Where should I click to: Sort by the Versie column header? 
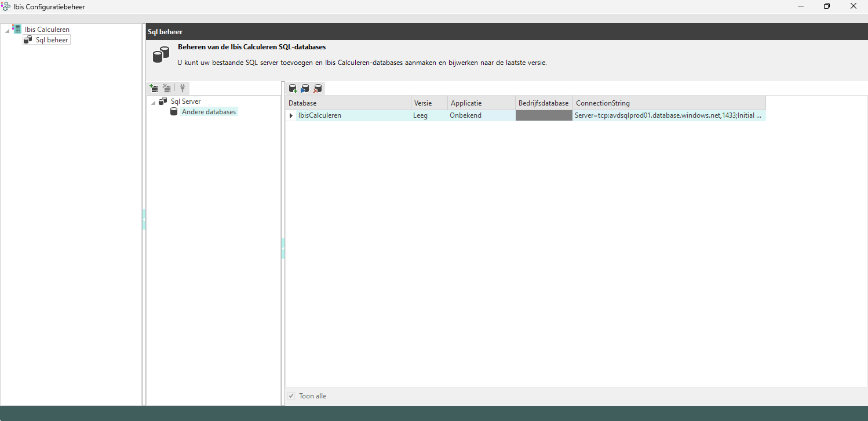pyautogui.click(x=430, y=103)
